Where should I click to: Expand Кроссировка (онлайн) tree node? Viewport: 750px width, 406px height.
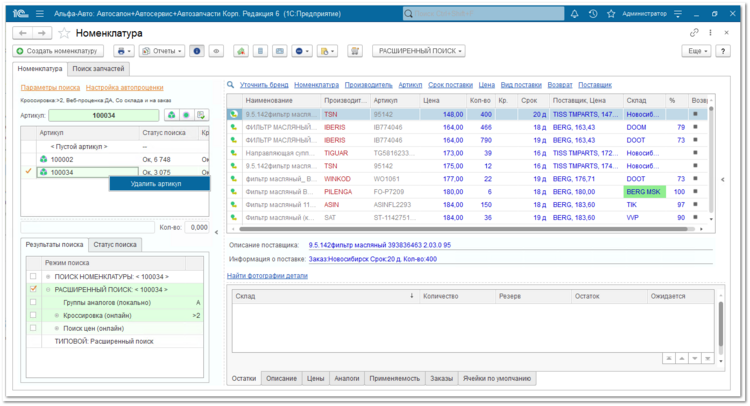57,315
